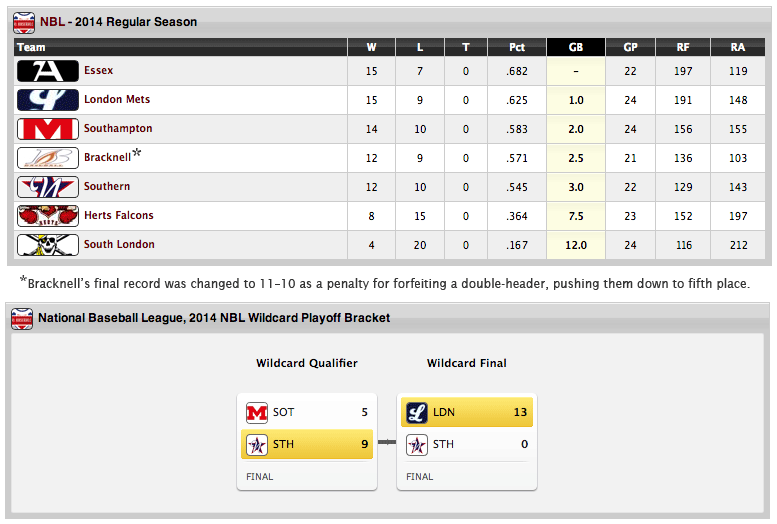
Task: Click the London Mets team logo
Action: [47, 100]
